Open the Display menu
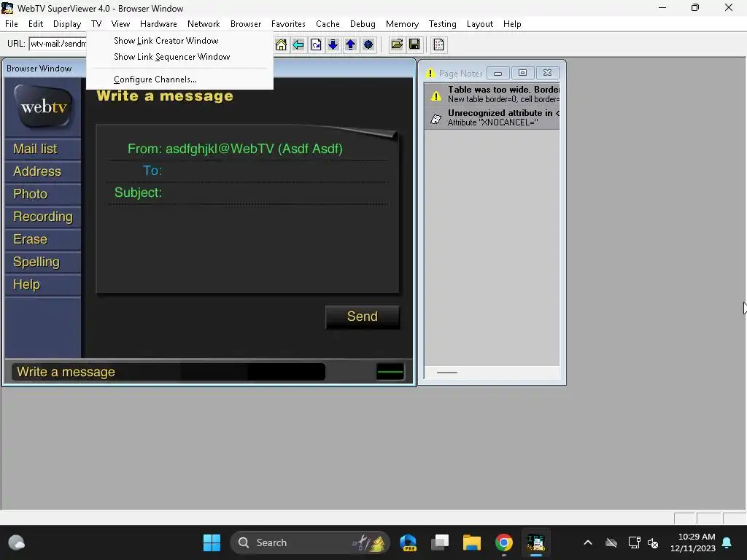 [x=67, y=24]
